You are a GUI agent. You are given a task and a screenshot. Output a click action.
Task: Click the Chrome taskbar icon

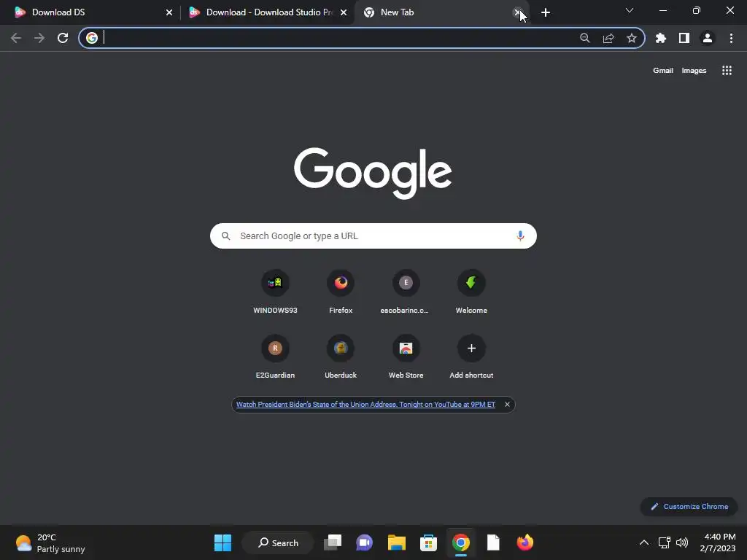[x=461, y=542]
